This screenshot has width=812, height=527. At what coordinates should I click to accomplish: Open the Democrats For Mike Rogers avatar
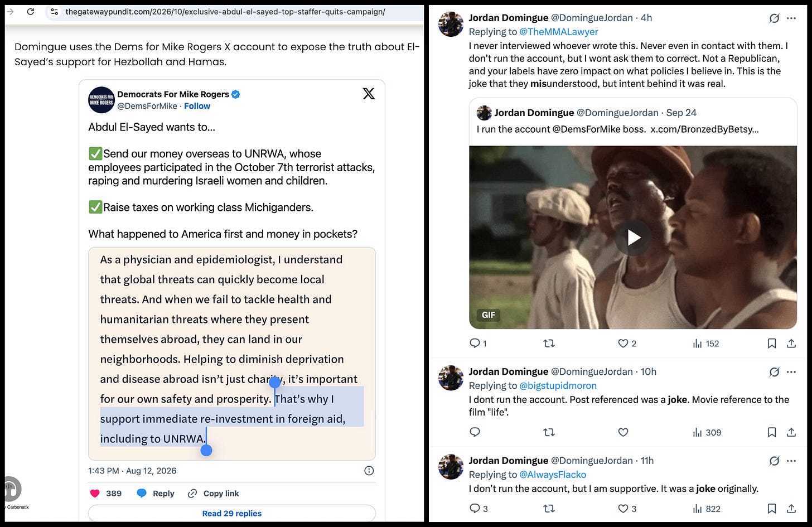coord(101,100)
